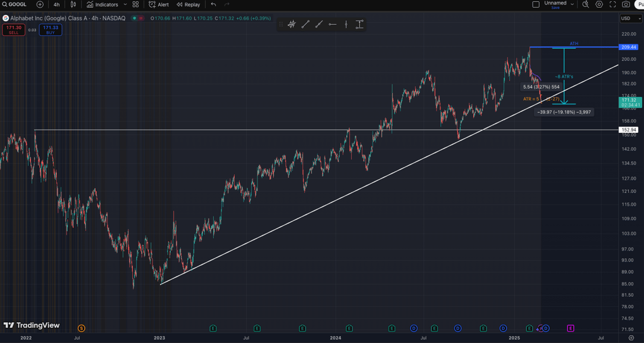Screen dimensions: 644x343
Task: Toggle the layout select square checkbox
Action: [536, 4]
